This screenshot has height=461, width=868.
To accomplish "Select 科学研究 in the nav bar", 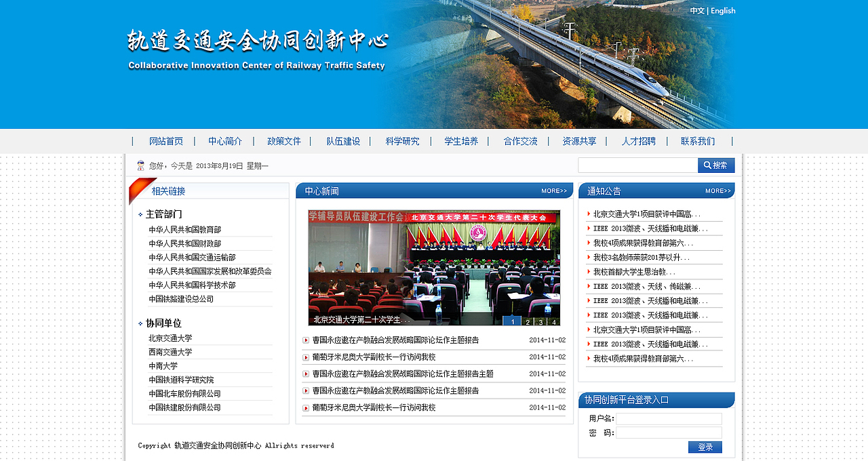I will point(402,141).
